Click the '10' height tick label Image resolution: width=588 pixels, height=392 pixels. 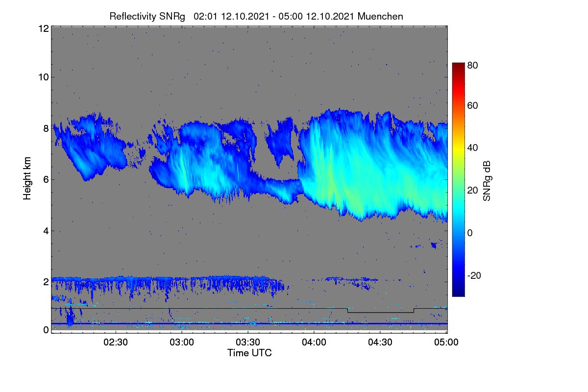tap(43, 77)
